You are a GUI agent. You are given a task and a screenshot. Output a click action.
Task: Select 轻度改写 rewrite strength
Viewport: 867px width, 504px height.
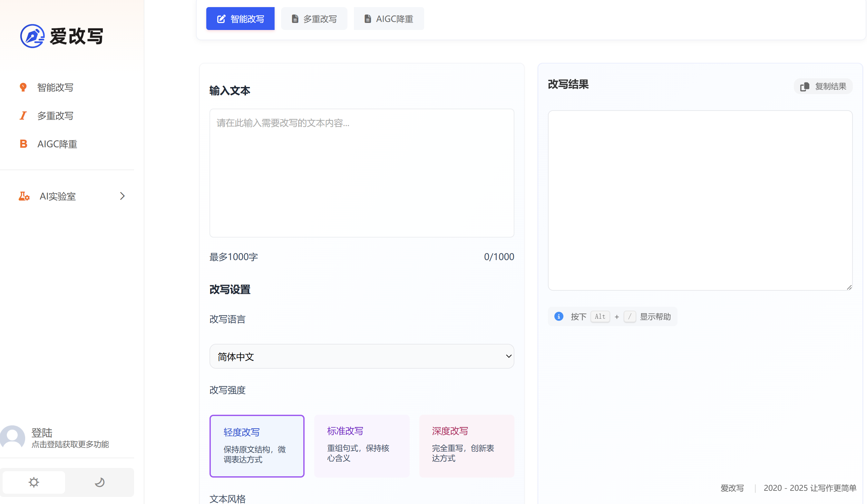pos(257,446)
